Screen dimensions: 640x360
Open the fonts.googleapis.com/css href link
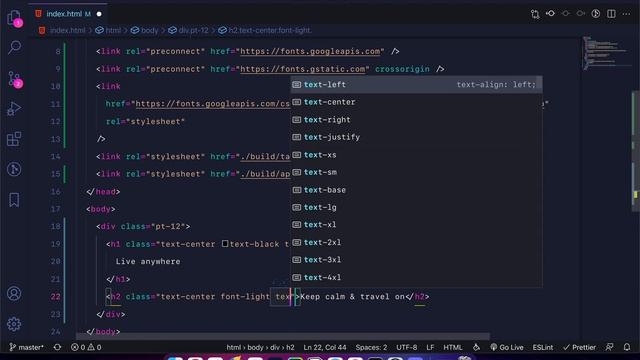point(213,104)
